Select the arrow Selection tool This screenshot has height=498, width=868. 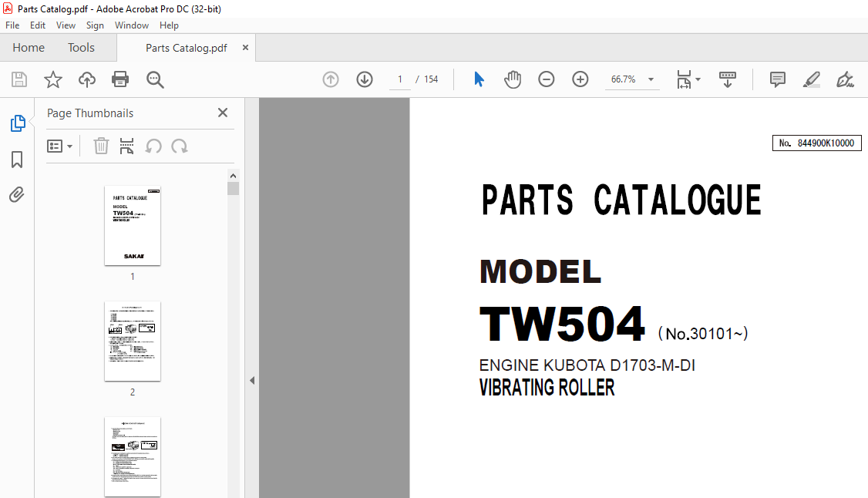click(479, 79)
